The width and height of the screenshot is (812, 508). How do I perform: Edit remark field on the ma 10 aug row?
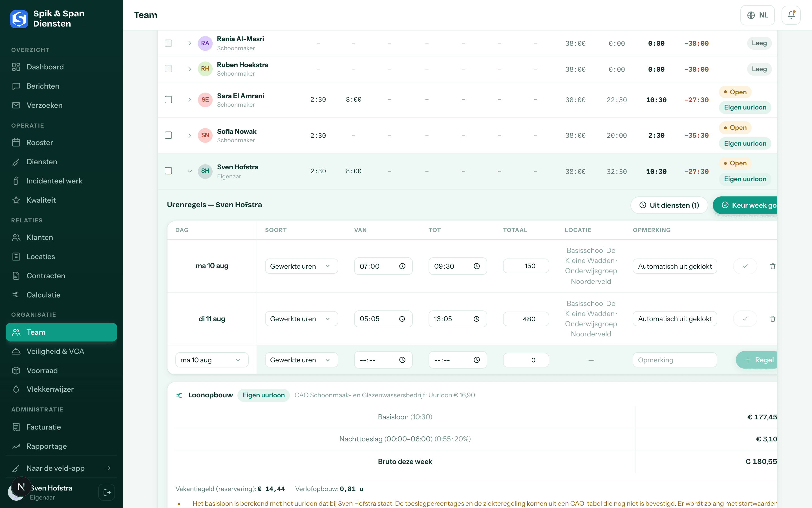pyautogui.click(x=675, y=266)
